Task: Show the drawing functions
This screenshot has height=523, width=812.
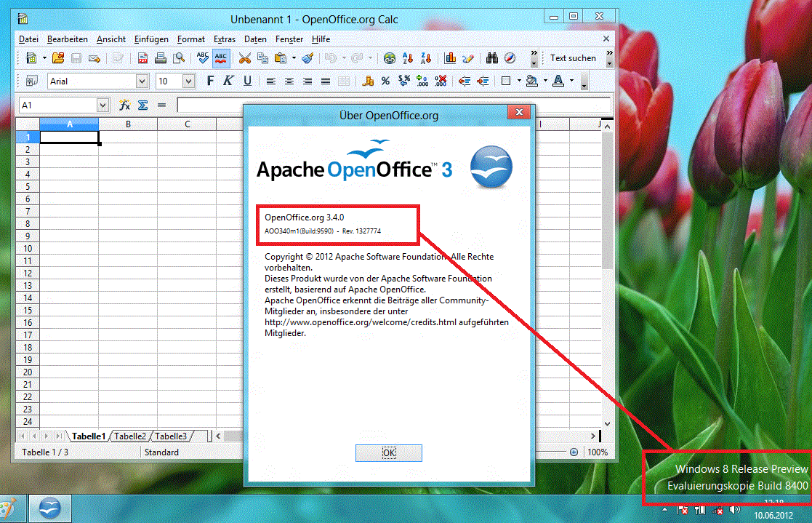Action: (468, 58)
